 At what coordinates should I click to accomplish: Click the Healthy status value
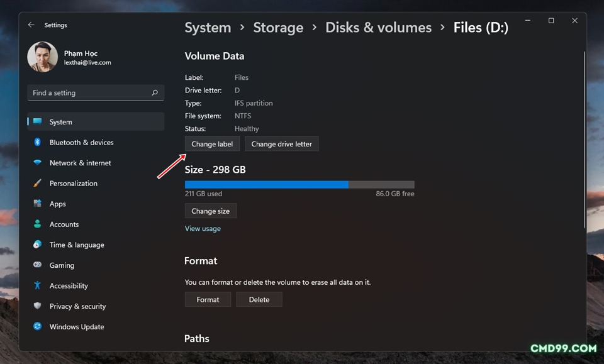point(247,129)
